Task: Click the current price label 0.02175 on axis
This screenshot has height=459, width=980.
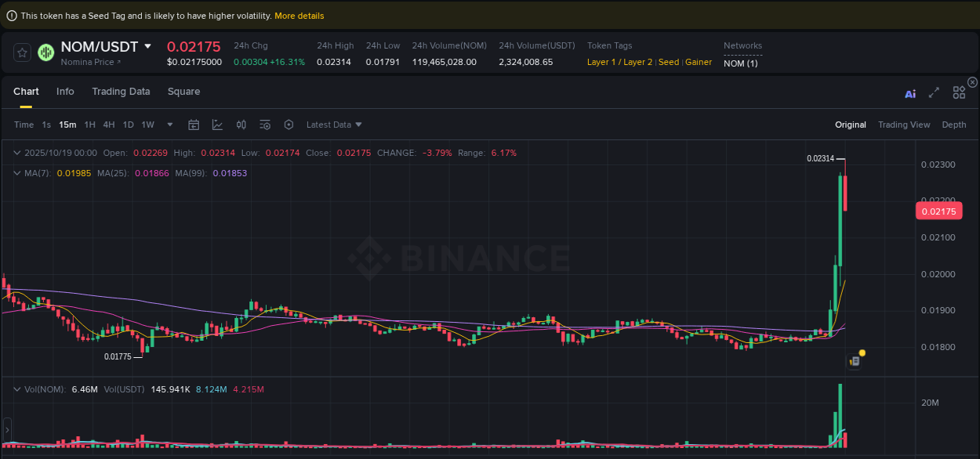Action: (x=938, y=211)
